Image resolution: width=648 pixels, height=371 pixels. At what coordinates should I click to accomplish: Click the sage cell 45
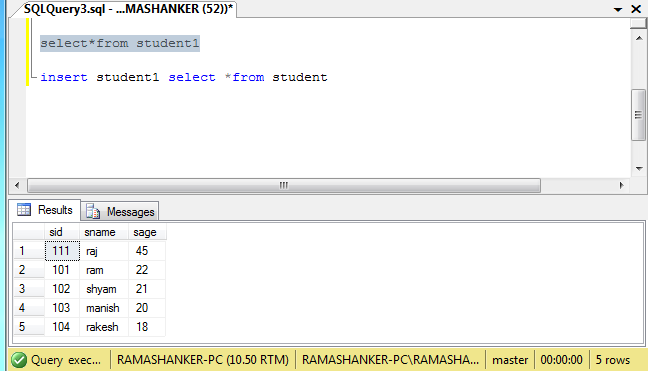tap(147, 251)
